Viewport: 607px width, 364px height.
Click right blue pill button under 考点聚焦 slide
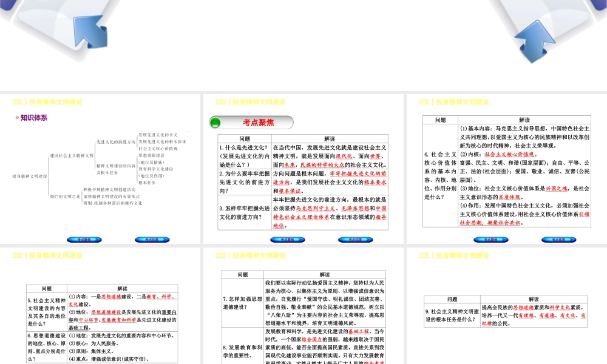pyautogui.click(x=355, y=240)
